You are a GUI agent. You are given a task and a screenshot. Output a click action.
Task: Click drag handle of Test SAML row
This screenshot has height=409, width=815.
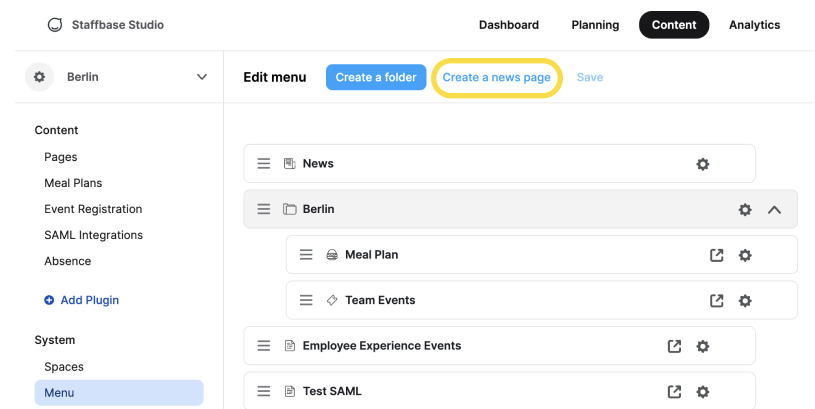pyautogui.click(x=264, y=391)
